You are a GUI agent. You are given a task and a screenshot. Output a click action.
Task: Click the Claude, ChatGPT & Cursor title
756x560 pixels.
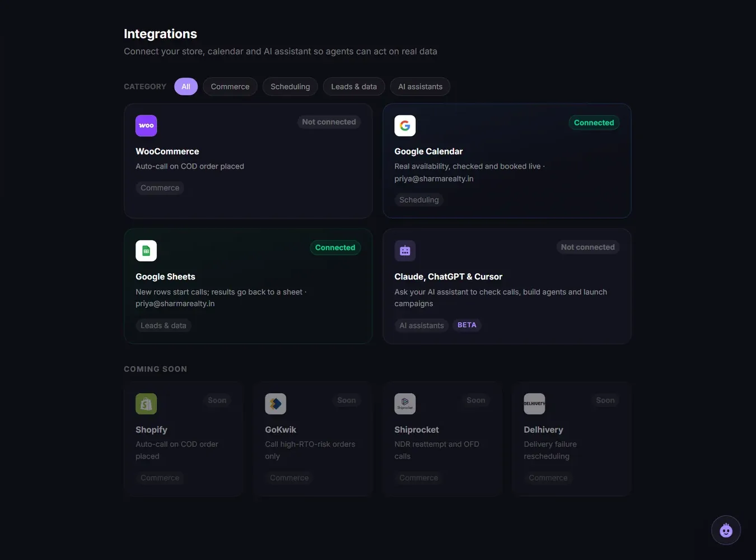coord(449,277)
